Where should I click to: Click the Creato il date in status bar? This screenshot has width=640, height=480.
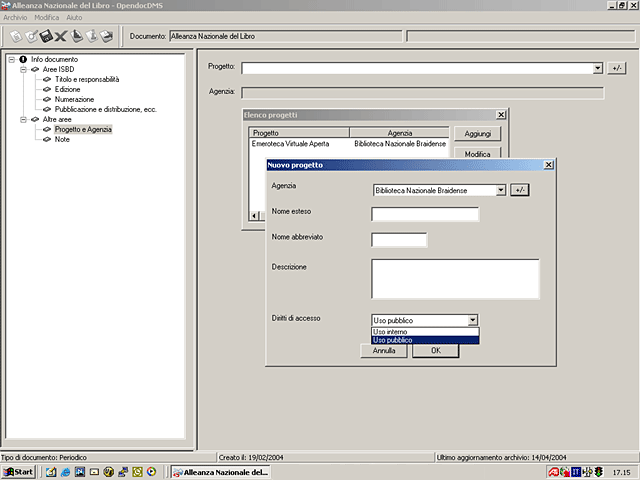pos(251,458)
